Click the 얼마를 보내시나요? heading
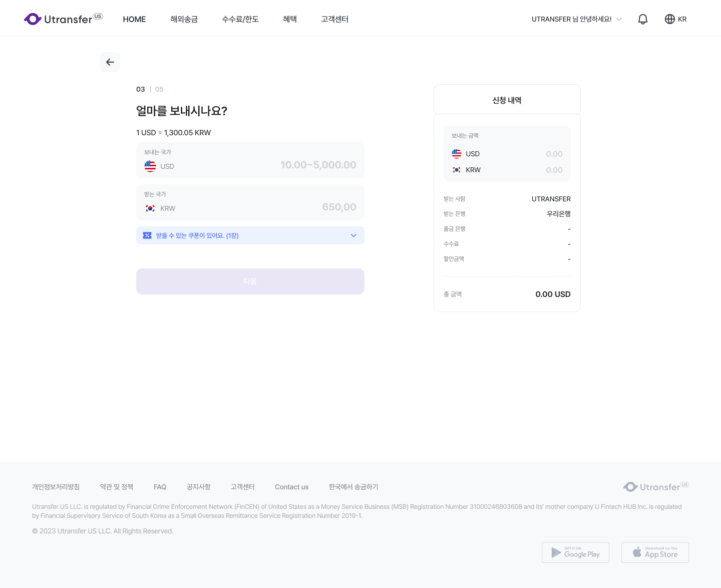This screenshot has height=588, width=721. coord(182,111)
